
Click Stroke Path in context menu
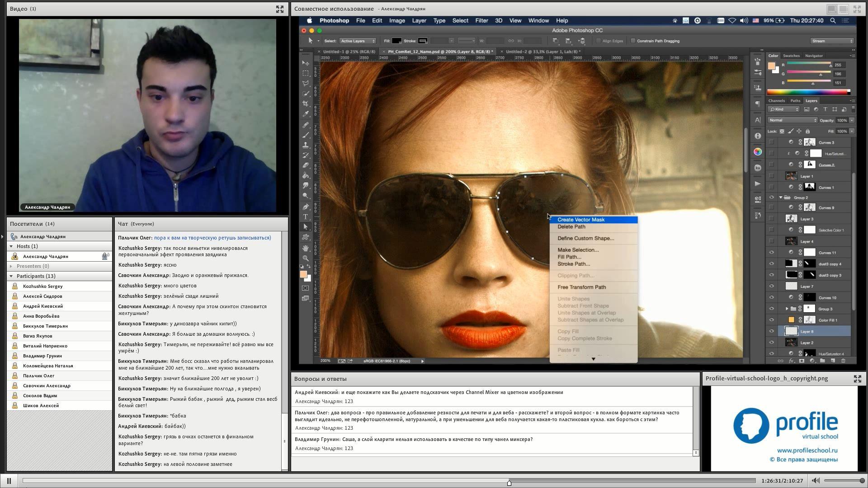(573, 264)
